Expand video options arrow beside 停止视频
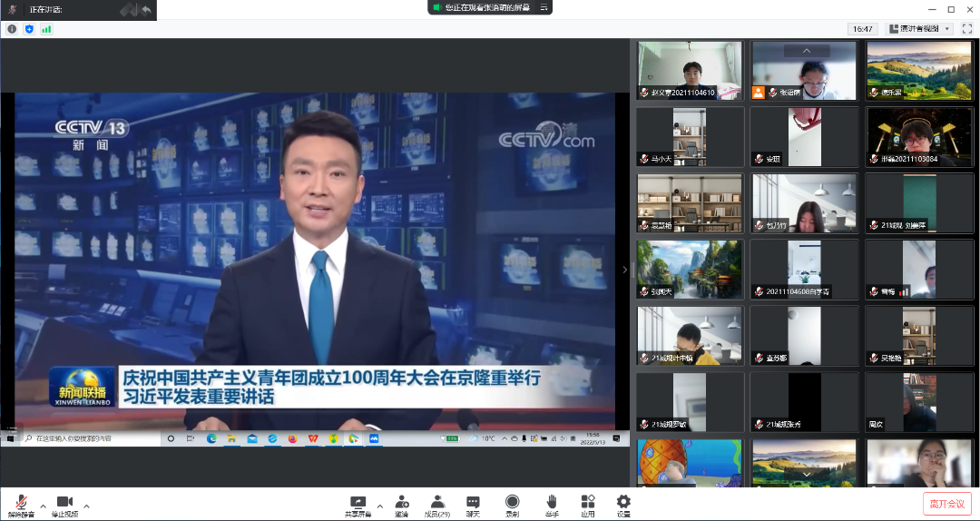980x521 pixels. [86, 506]
